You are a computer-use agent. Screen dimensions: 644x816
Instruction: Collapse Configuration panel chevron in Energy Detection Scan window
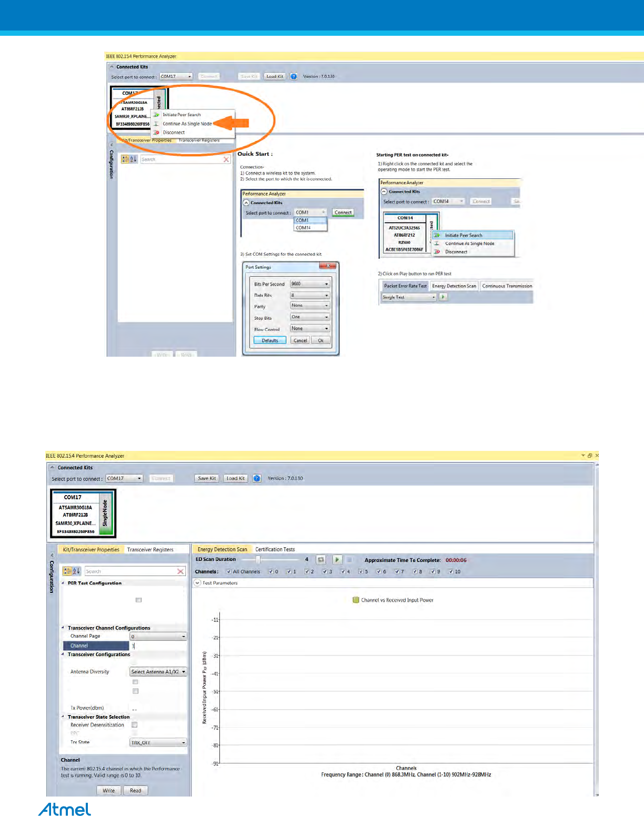(x=52, y=555)
